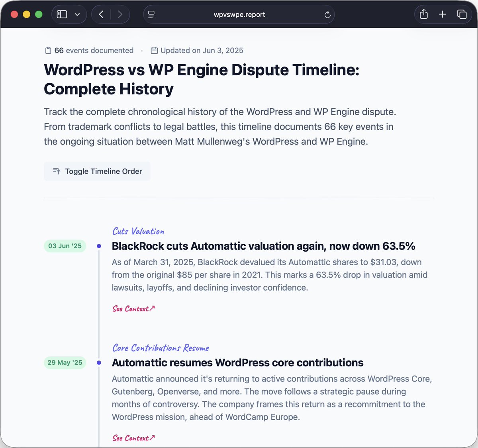
Task: Show the Safari sidebar
Action: tap(62, 14)
